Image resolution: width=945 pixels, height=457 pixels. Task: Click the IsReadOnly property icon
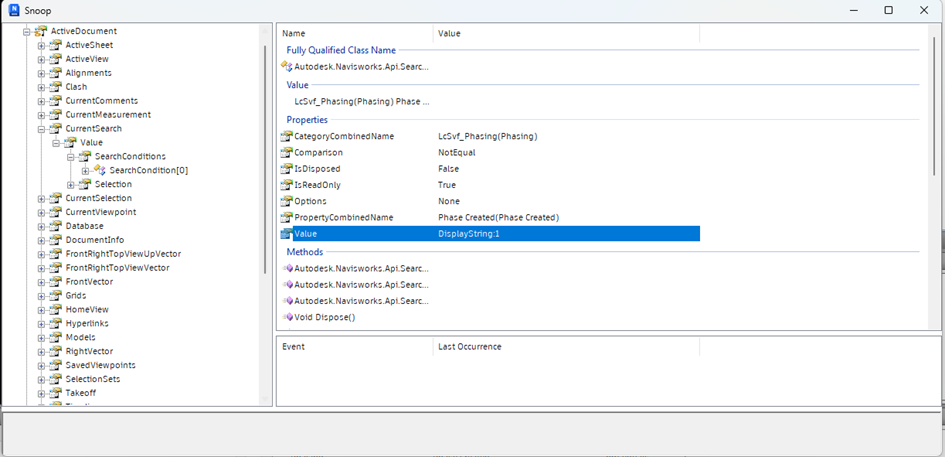(287, 185)
